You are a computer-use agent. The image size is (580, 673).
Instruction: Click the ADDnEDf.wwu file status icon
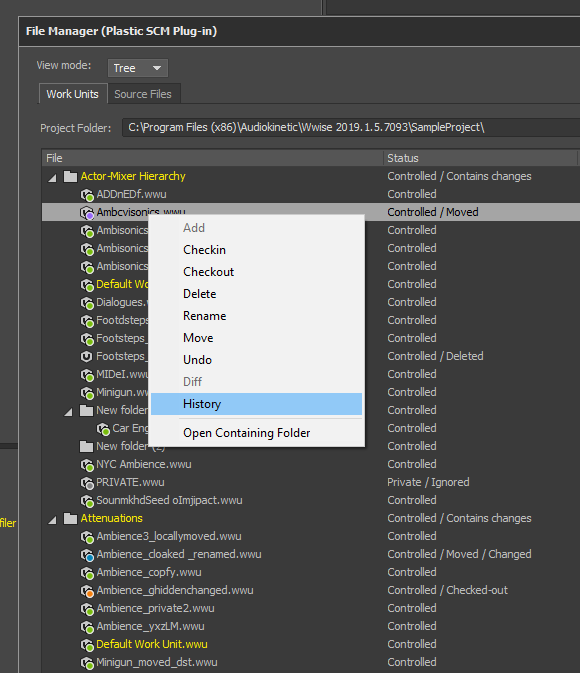point(87,195)
